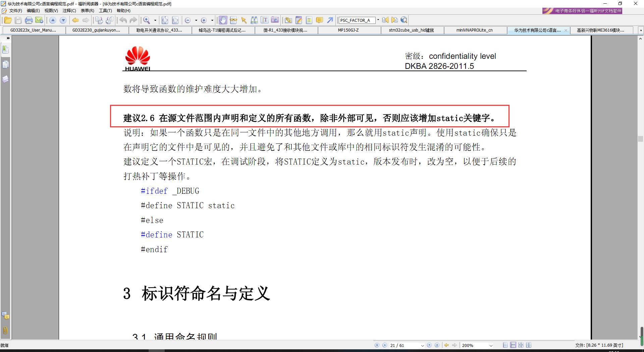Open the page number dropdown beside 21/61
This screenshot has width=644, height=352.
coord(423,345)
